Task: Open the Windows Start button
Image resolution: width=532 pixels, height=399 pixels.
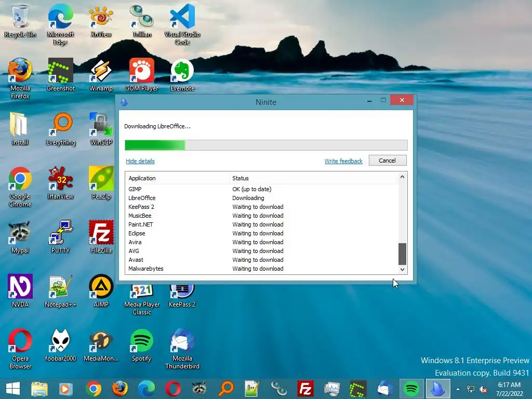Action: [13, 389]
